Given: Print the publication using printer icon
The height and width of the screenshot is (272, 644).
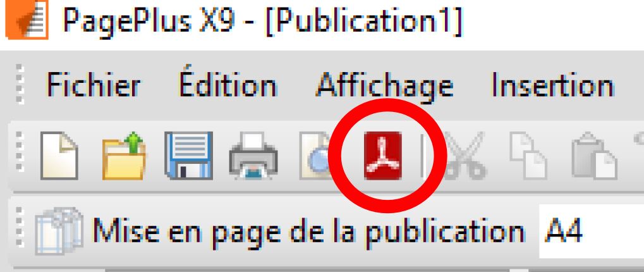Looking at the screenshot, I should 253,156.
